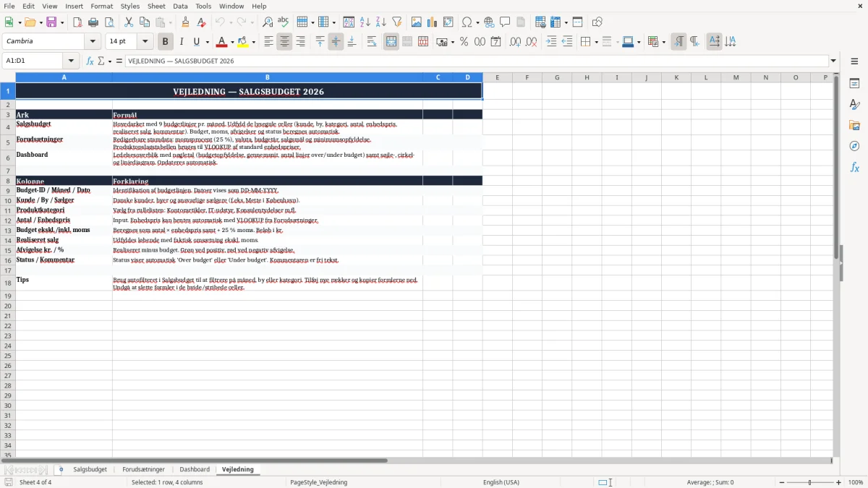Click English (USA) language in status bar
Image resolution: width=868 pixels, height=488 pixels.
(501, 482)
